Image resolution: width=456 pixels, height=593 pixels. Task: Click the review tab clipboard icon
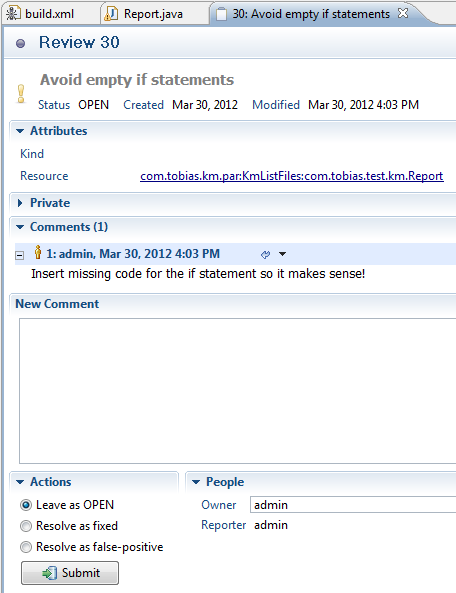coord(221,14)
